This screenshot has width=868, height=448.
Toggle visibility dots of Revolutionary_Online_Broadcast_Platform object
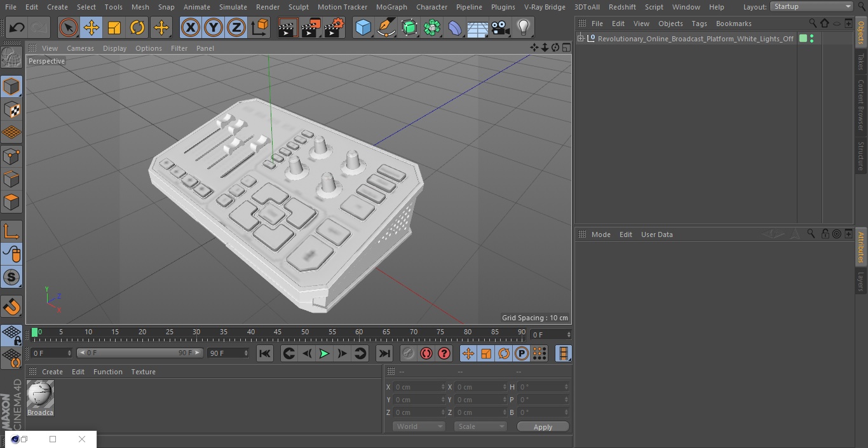pyautogui.click(x=811, y=39)
